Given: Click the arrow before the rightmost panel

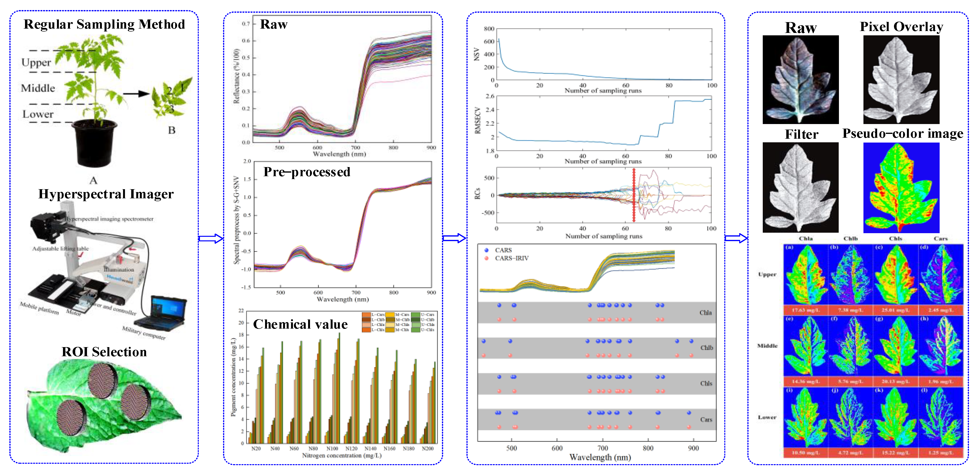Looking at the screenshot, I should [x=736, y=239].
